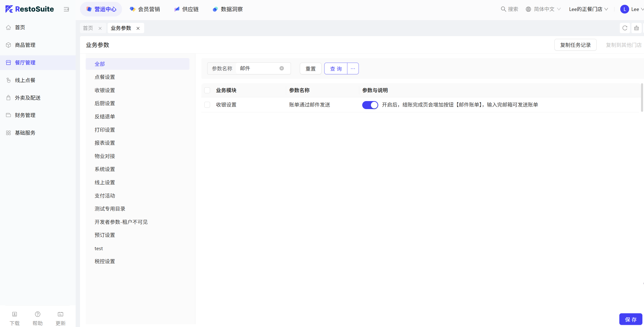The image size is (644, 327).
Task: Check the table header select-all checkbox
Action: [207, 90]
